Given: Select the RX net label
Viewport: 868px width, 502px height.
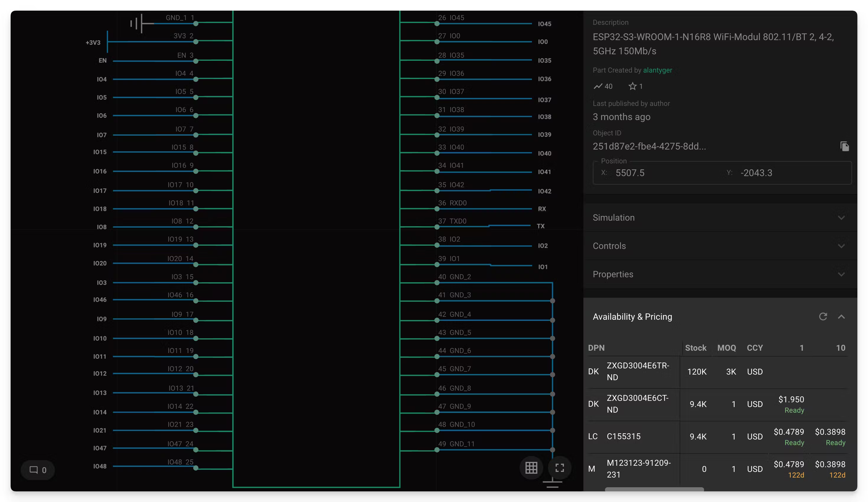Looking at the screenshot, I should click(x=542, y=209).
